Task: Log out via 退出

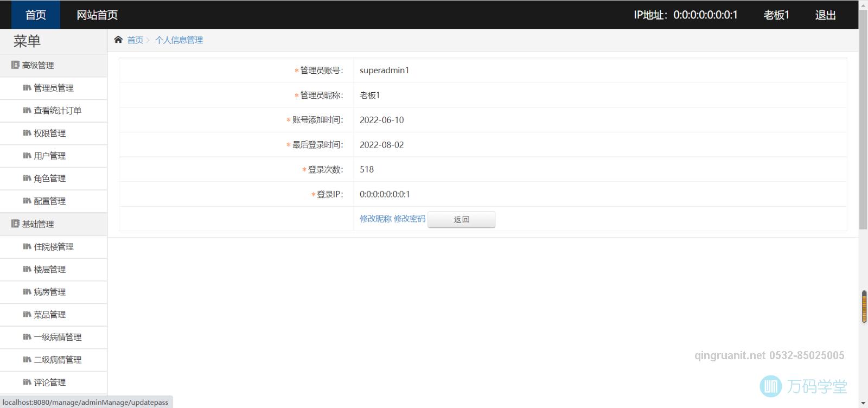Action: coord(825,15)
